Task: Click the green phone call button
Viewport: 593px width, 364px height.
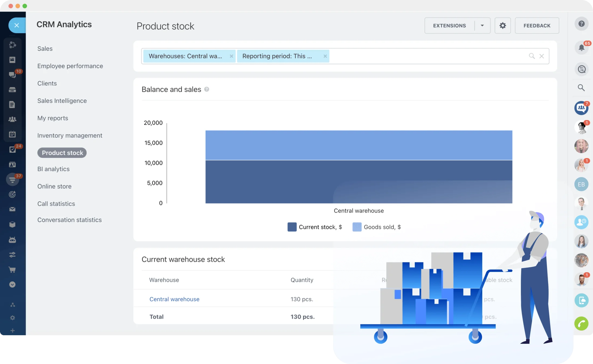Action: tap(581, 323)
